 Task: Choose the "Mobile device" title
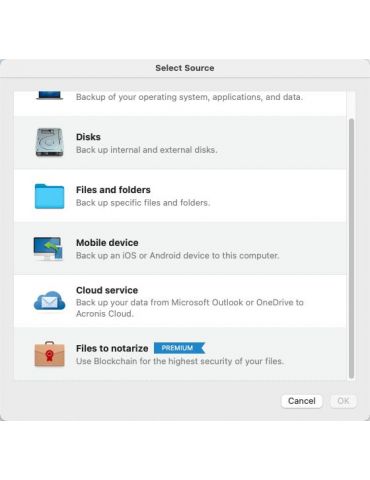click(107, 243)
